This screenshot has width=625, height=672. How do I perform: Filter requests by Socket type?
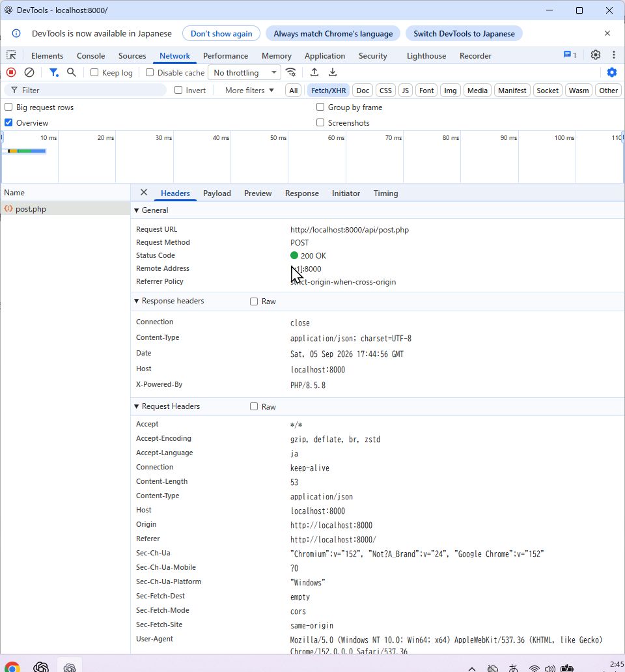pyautogui.click(x=548, y=91)
